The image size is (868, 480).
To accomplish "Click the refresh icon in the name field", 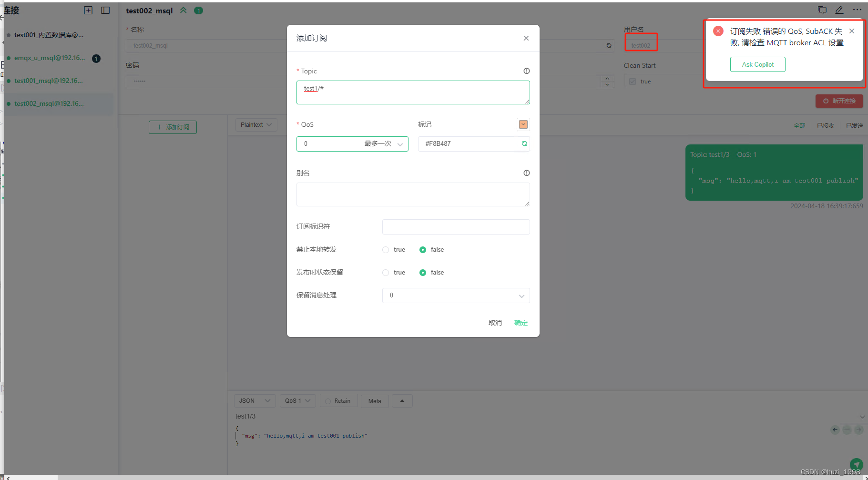I will click(x=609, y=46).
